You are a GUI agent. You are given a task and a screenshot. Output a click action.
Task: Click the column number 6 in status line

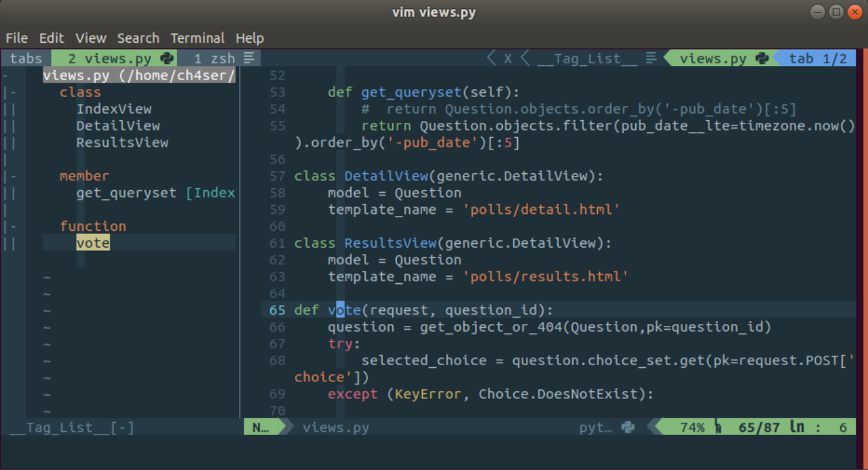tap(843, 427)
